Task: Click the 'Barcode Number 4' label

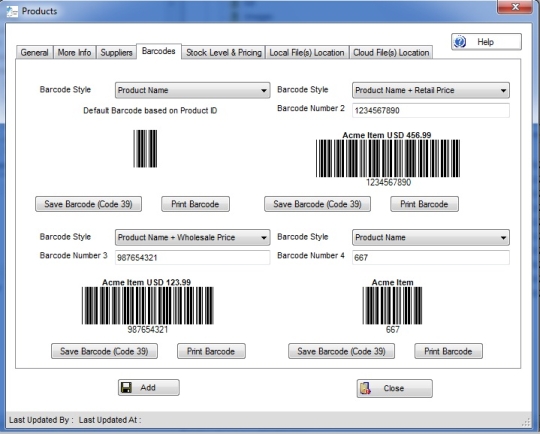Action: pos(311,256)
